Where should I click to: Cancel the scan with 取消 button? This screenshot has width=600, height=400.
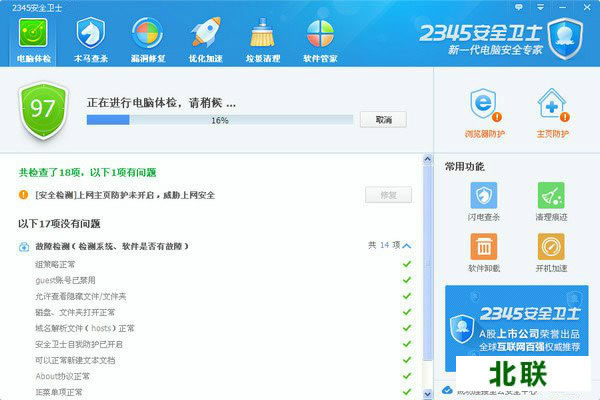click(x=383, y=120)
